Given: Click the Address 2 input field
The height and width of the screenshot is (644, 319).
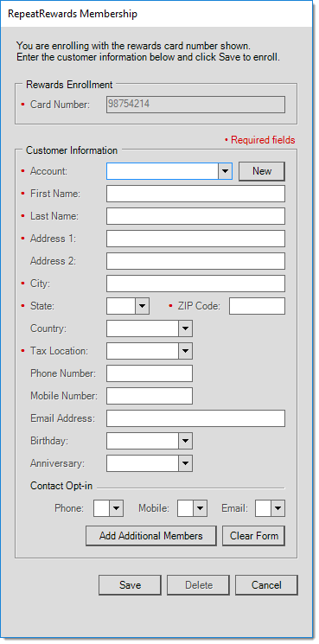Looking at the screenshot, I should point(195,261).
